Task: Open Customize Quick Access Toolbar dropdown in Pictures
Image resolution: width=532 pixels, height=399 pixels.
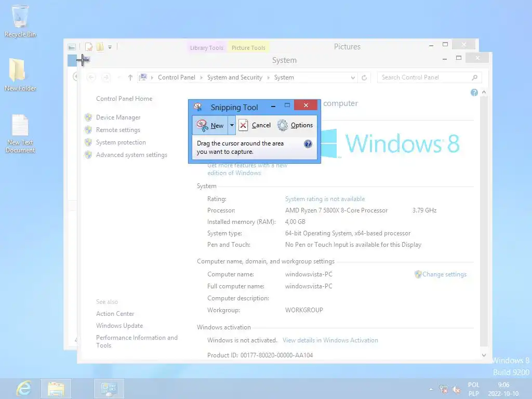Action: (x=110, y=47)
